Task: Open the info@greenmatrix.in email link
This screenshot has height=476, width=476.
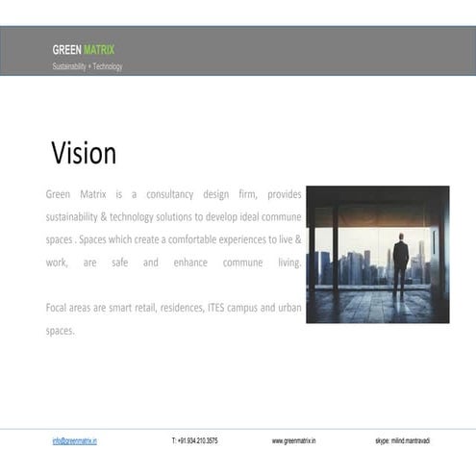Action: pyautogui.click(x=75, y=440)
